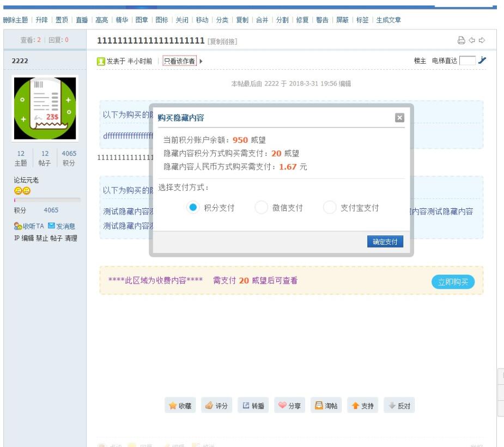Select the 微信支付 radio option
Screen dimensions: 504x447
pos(262,208)
